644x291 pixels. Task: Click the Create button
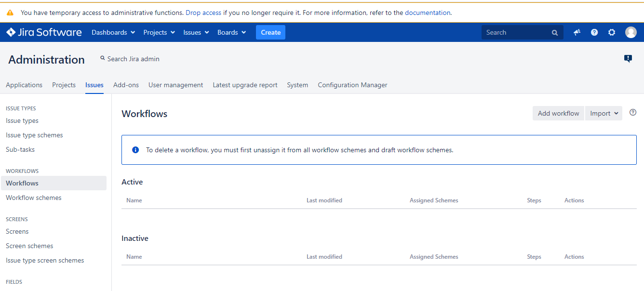(270, 32)
